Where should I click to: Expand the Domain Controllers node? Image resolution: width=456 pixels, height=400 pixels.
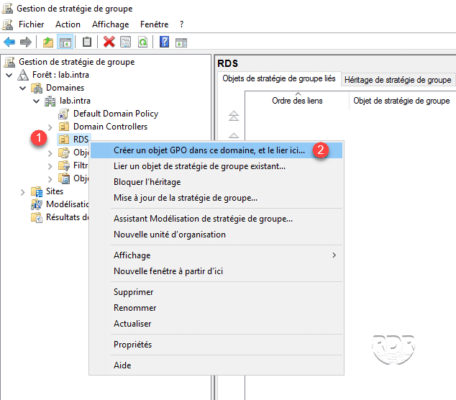pyautogui.click(x=50, y=127)
